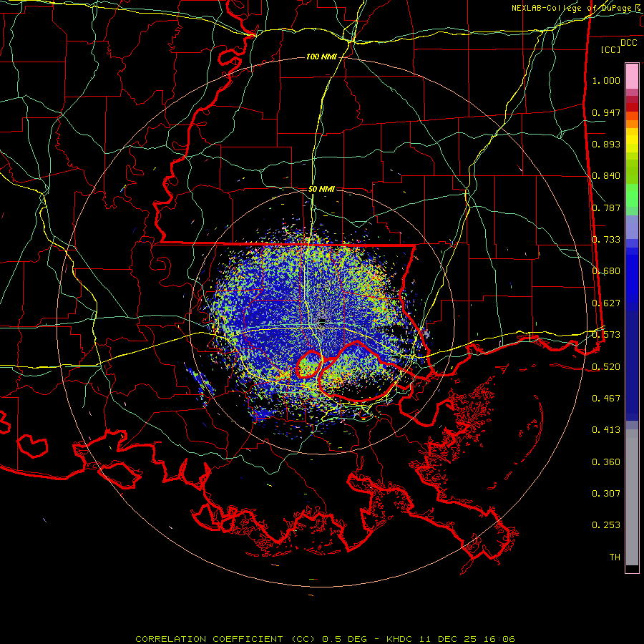Select the 1.000 value on the scale
Screen dimensions: 644x644
click(x=606, y=80)
